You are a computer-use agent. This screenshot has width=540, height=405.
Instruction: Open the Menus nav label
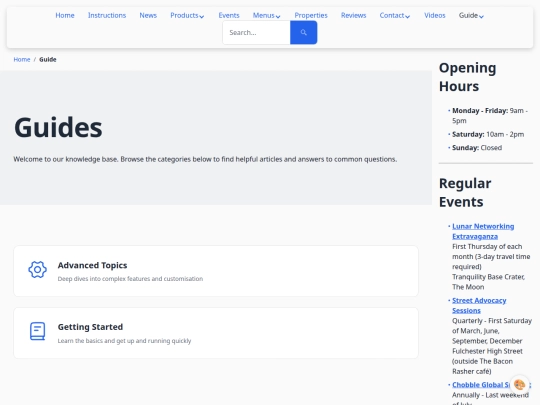(x=263, y=15)
